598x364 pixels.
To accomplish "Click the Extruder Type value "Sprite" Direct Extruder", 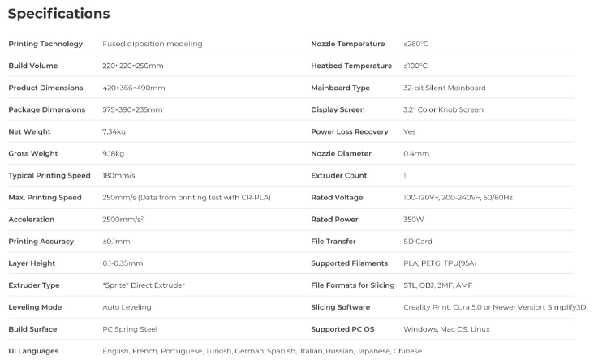I will pos(144,285).
